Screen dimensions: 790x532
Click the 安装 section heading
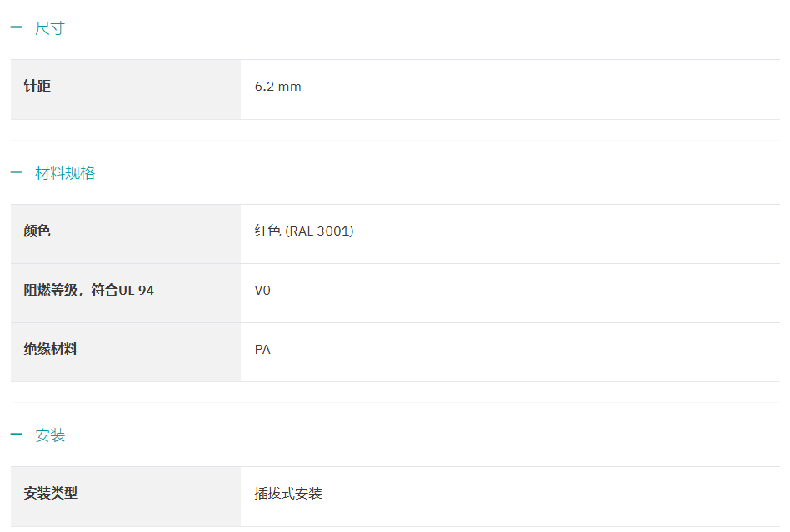[50, 435]
